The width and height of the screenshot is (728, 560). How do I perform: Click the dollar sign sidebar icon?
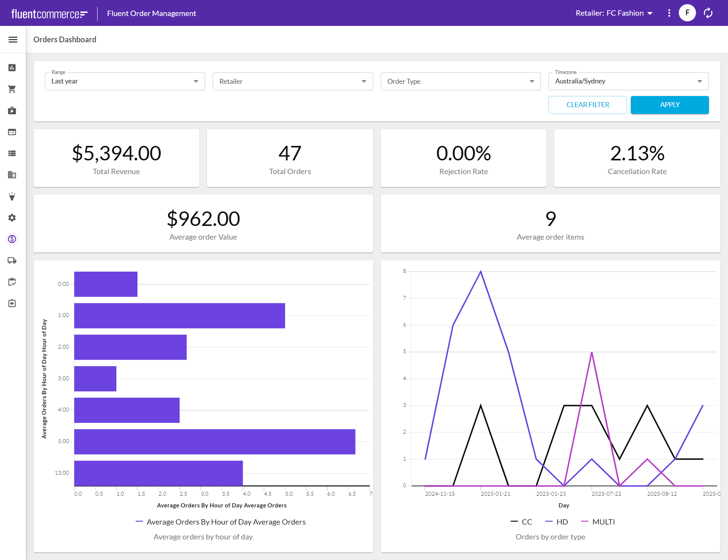[x=12, y=239]
